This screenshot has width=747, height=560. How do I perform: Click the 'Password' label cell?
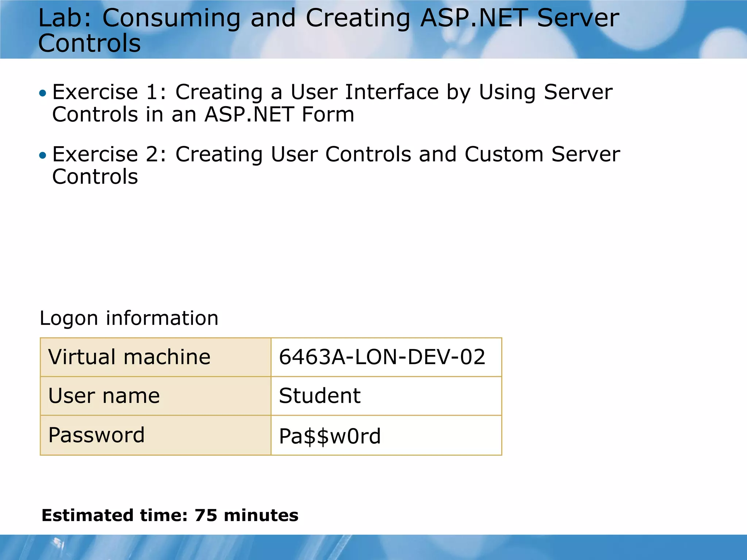[156, 435]
